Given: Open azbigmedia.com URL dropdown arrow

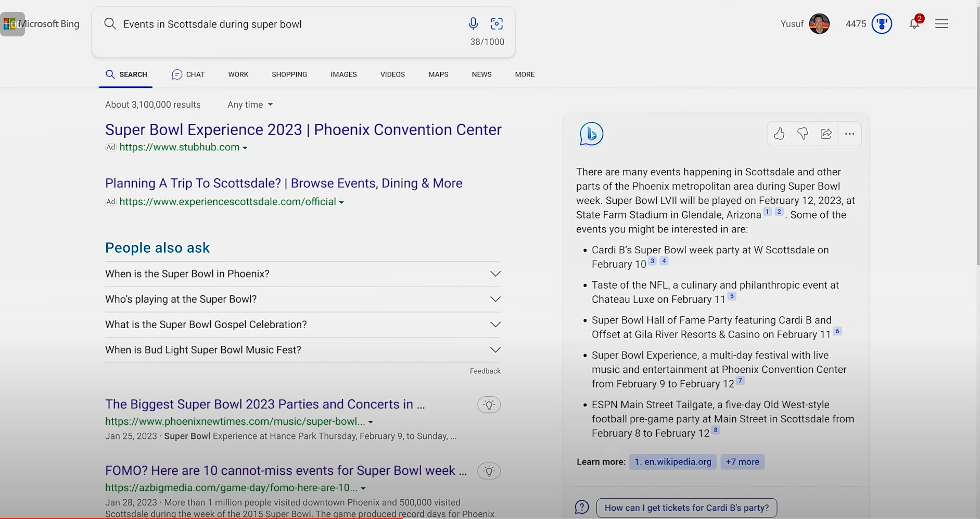Looking at the screenshot, I should click(x=363, y=488).
